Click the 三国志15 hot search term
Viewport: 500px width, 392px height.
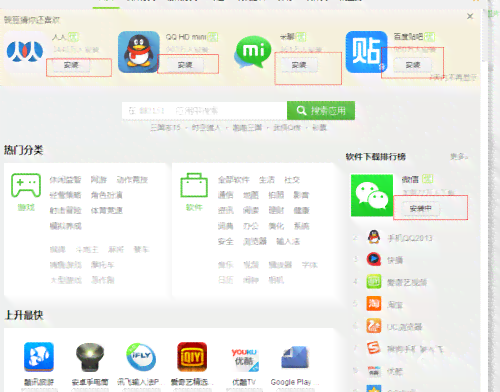point(165,128)
